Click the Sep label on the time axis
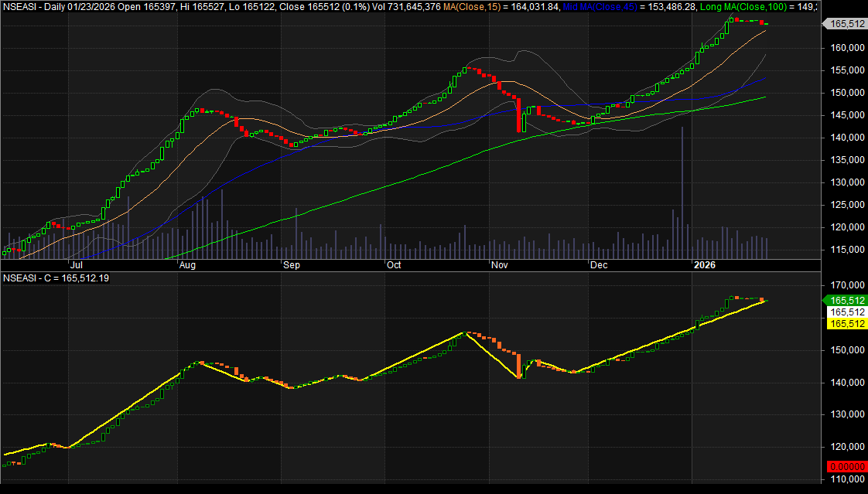Viewport: 868px width, 494px height. [292, 265]
